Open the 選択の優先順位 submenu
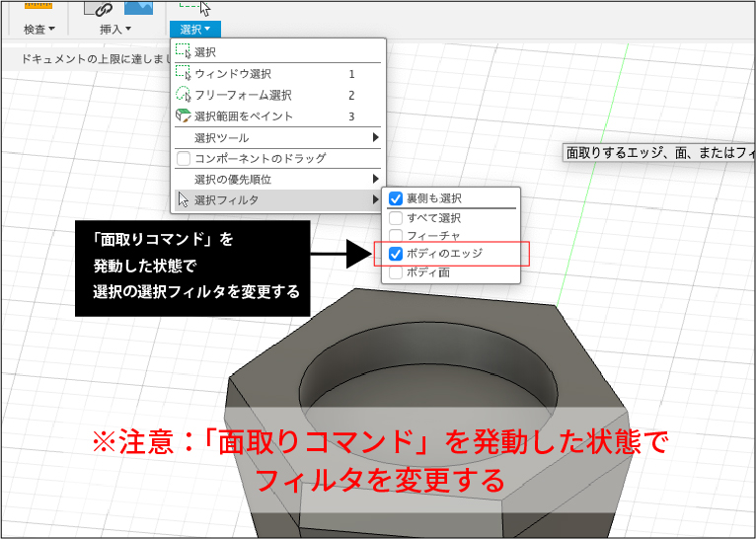This screenshot has height=539, width=756. (x=375, y=179)
